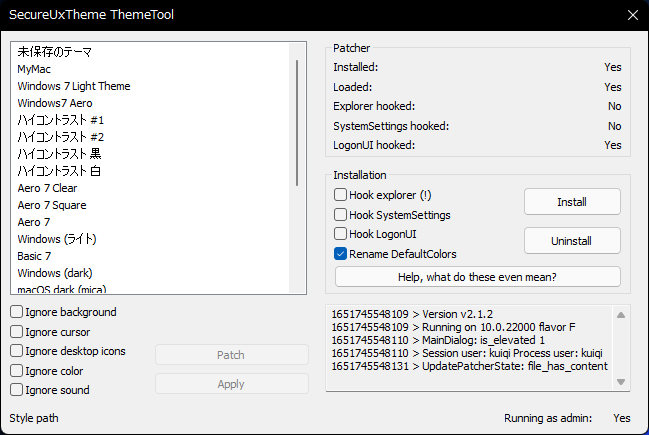Screen dimensions: 649x435
Task: Close the SecureUxTheme ThemeTool window
Action: coord(632,15)
